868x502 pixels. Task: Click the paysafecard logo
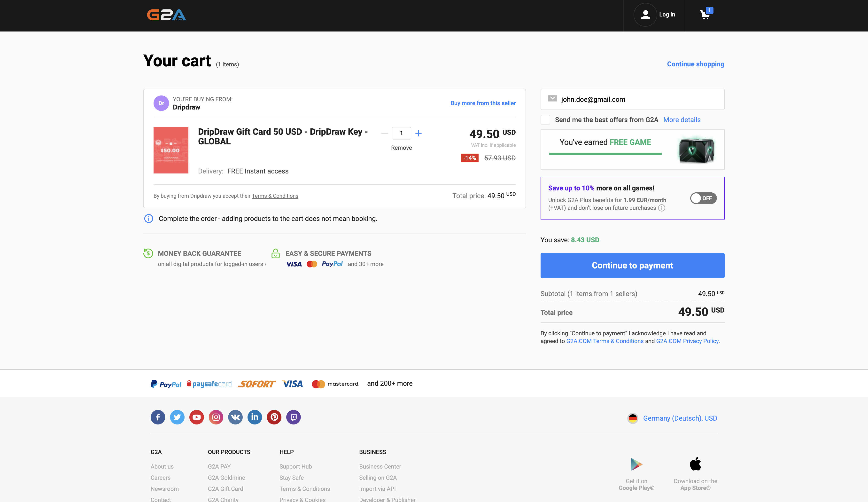pyautogui.click(x=209, y=384)
